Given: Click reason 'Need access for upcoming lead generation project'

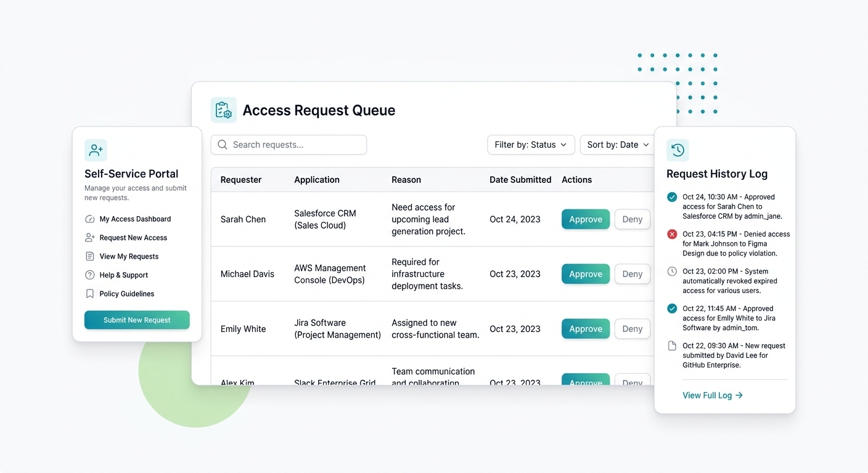Looking at the screenshot, I should tap(428, 219).
